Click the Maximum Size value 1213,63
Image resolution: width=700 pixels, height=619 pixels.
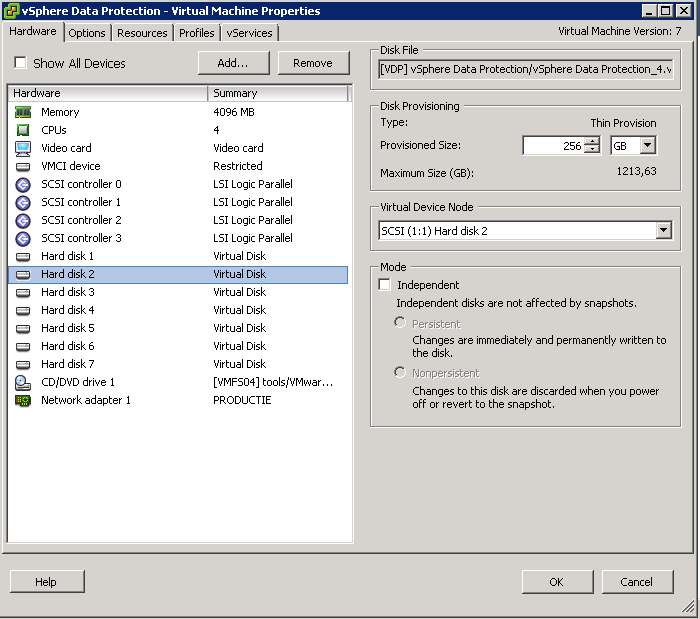pos(637,171)
